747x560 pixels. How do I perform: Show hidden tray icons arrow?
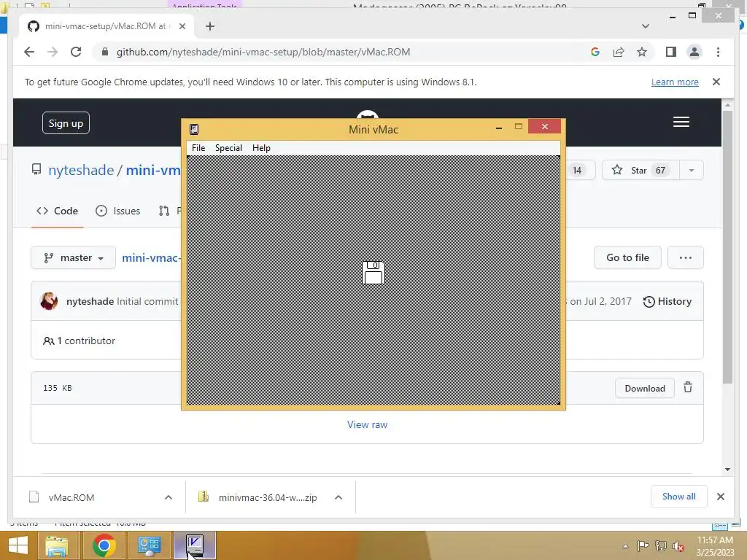pos(625,546)
